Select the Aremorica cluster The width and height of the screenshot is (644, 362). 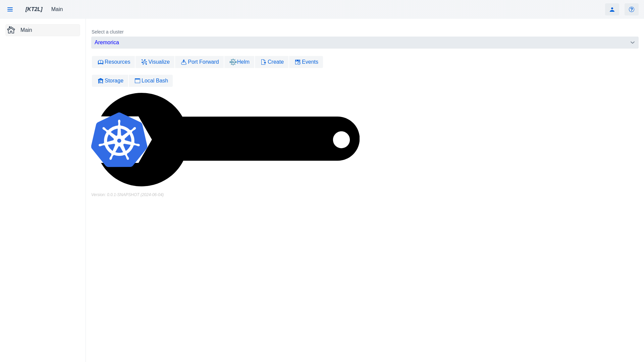tap(365, 43)
